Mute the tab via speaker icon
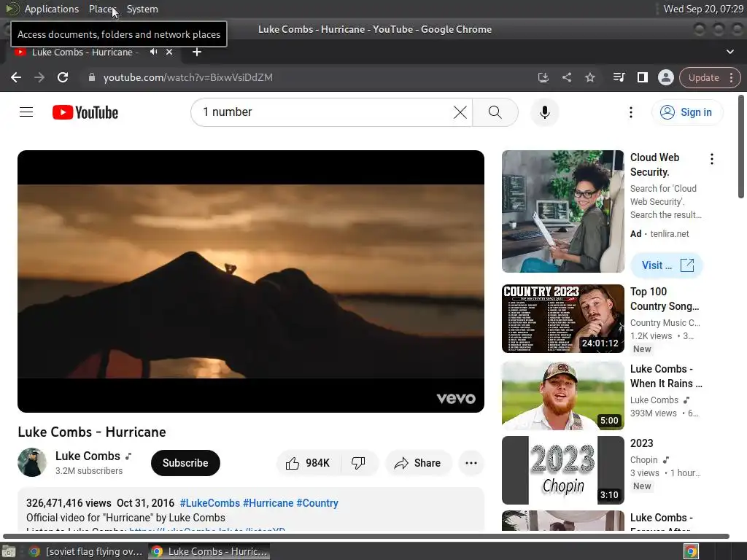 (153, 52)
